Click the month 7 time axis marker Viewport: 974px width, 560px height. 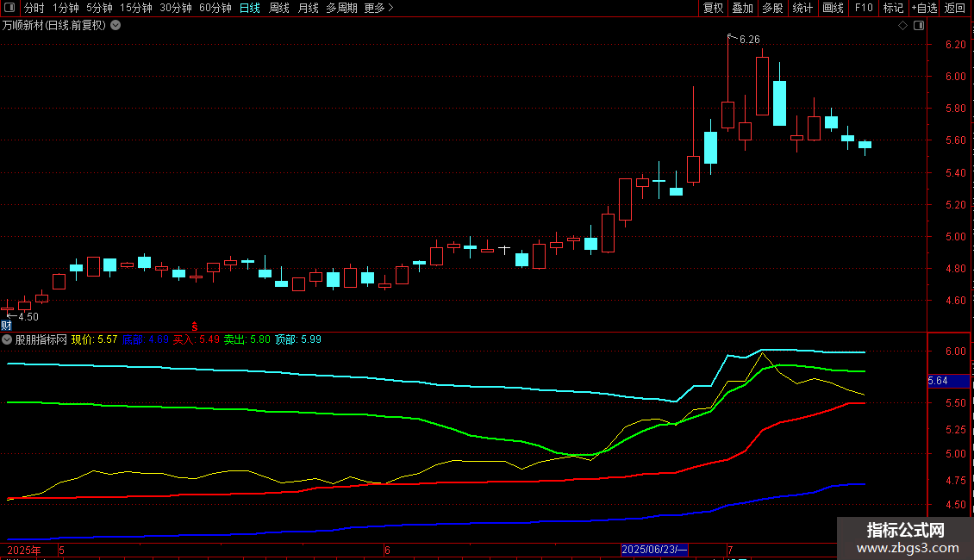coord(731,550)
